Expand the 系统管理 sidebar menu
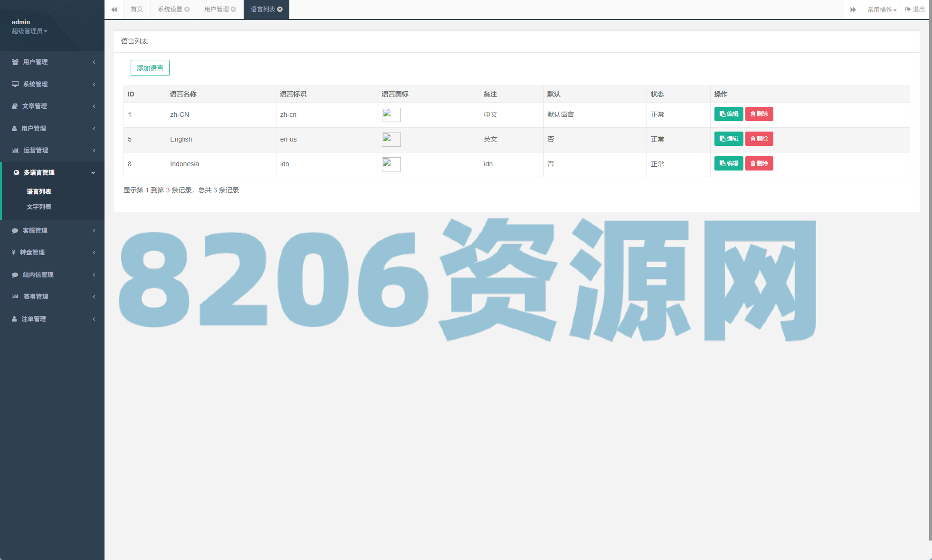932x560 pixels. tap(52, 84)
